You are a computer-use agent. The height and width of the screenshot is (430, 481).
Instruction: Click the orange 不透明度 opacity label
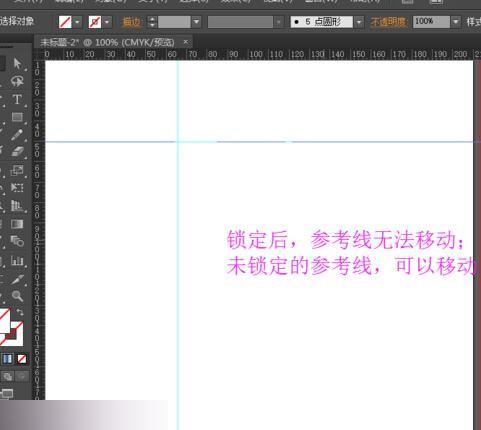pos(389,22)
